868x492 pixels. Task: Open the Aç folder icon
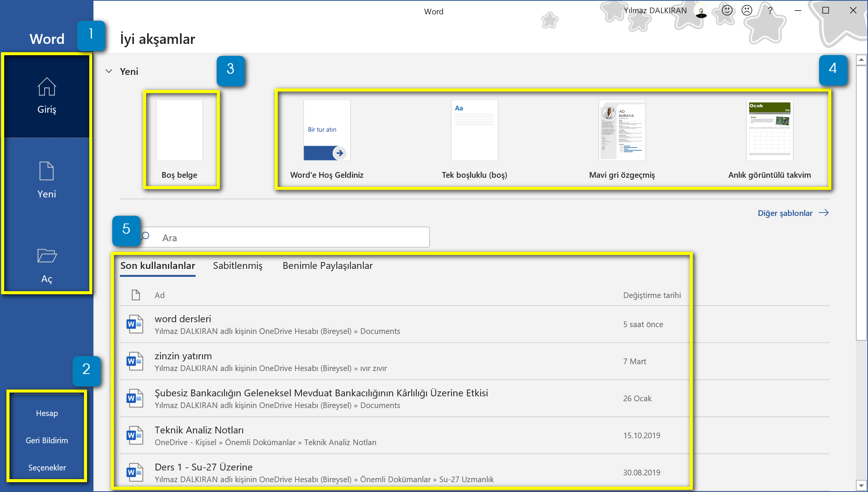[x=47, y=256]
